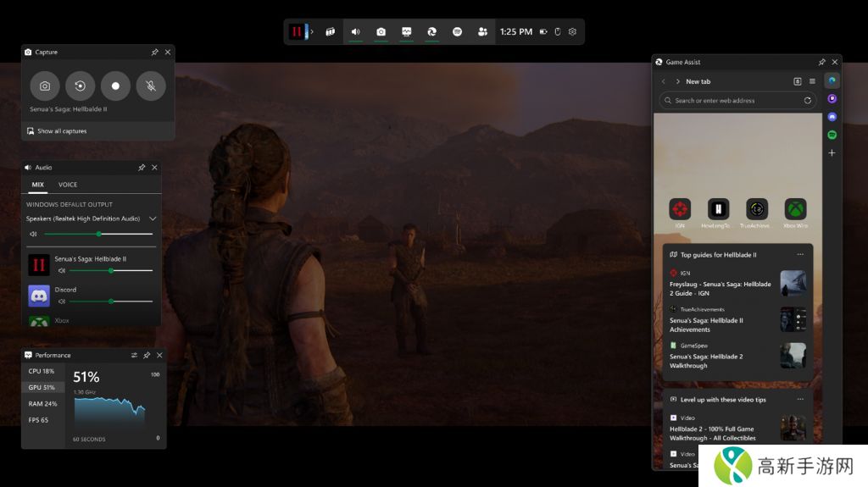Select the GPU 51% performance tab
Screen dimensions: 868x487
[x=42, y=387]
